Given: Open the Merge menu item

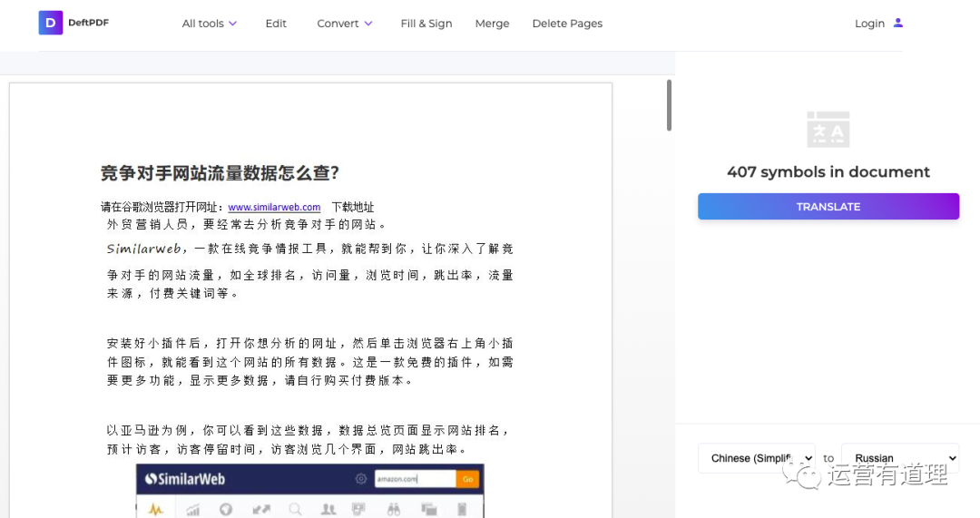Looking at the screenshot, I should (x=492, y=24).
